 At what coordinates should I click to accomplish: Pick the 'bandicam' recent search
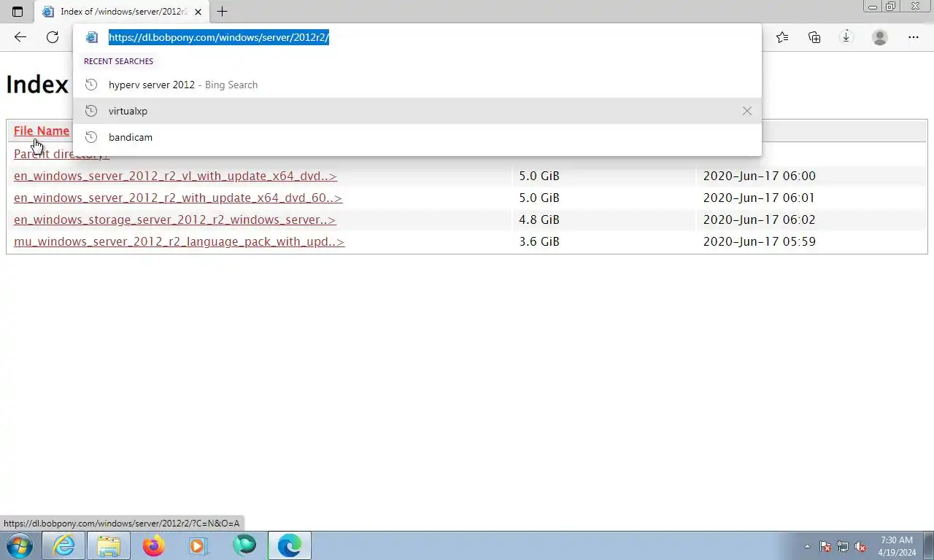417,137
